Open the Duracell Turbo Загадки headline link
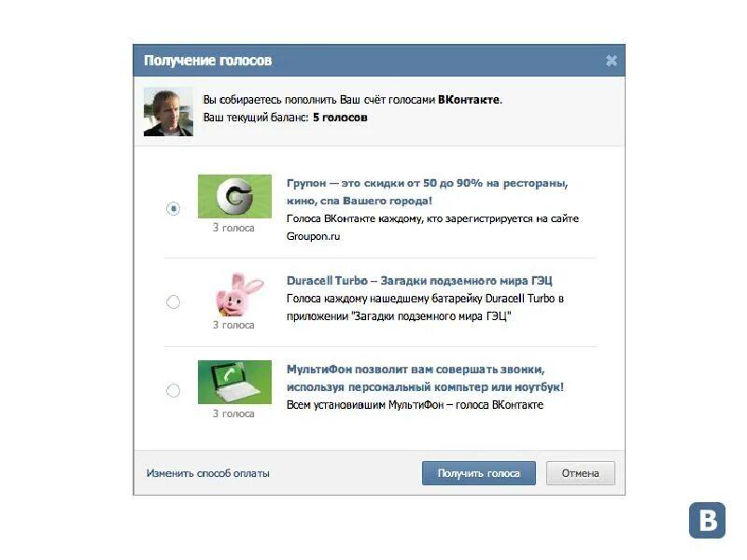This screenshot has height=560, width=747. click(419, 281)
